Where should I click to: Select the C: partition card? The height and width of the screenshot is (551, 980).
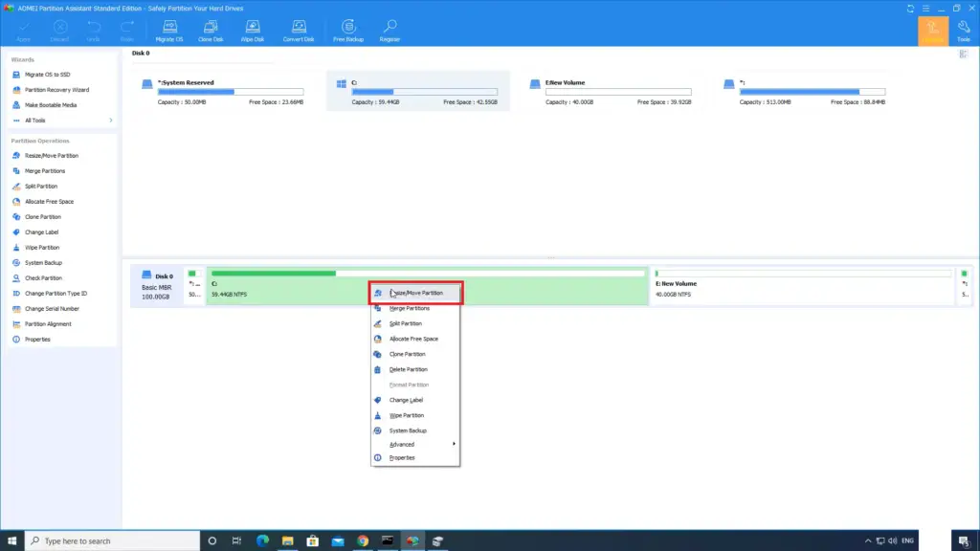click(418, 91)
